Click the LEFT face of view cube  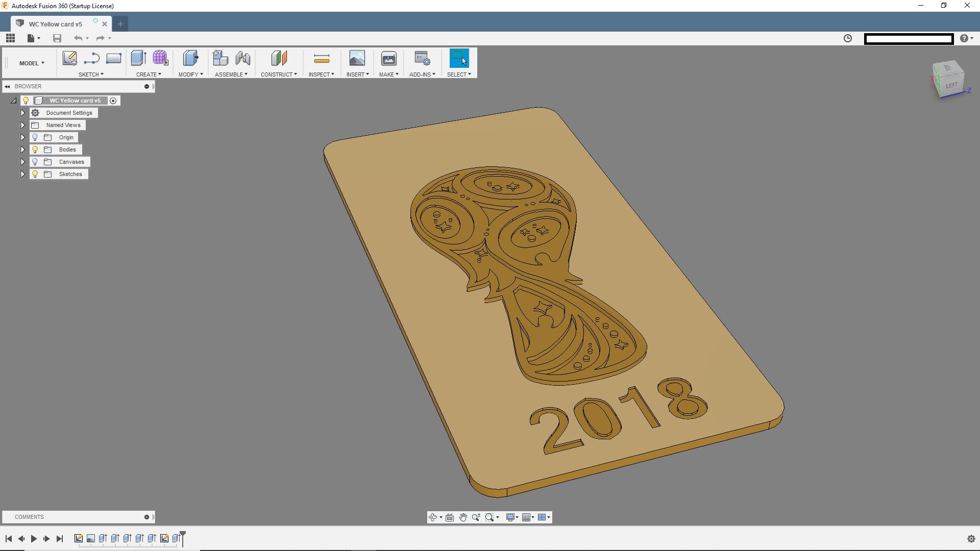click(x=951, y=85)
